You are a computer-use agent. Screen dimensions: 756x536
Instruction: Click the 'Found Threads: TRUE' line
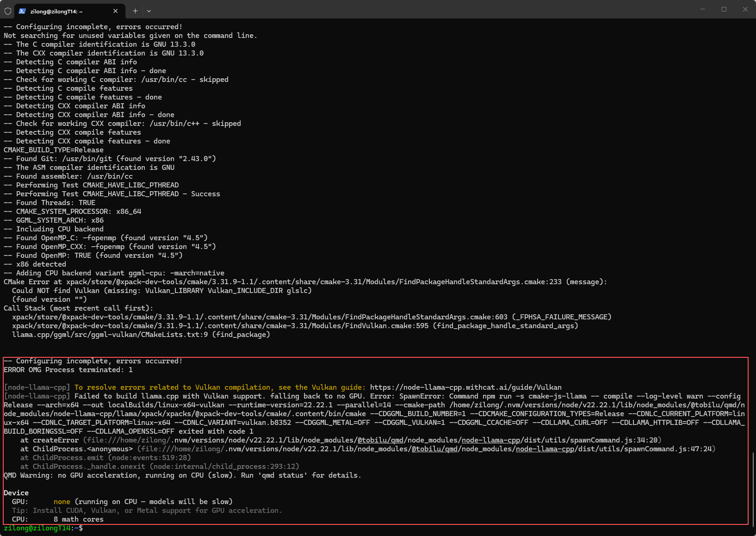(50, 203)
